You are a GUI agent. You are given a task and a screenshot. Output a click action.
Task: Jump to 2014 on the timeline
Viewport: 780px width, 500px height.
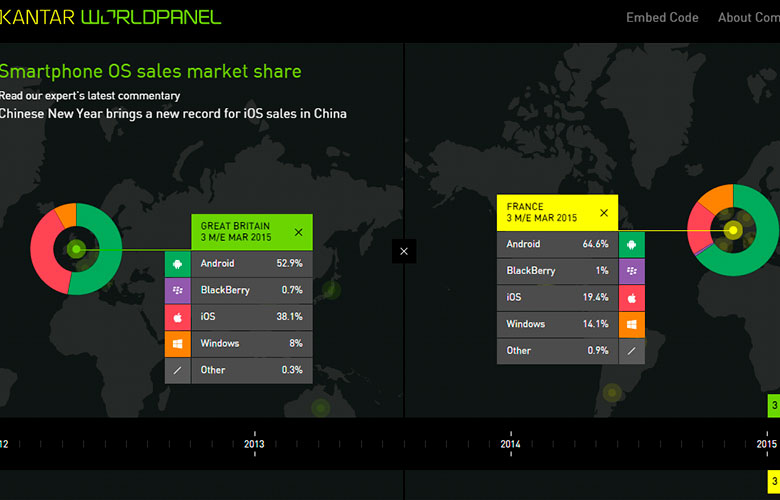[x=510, y=444]
